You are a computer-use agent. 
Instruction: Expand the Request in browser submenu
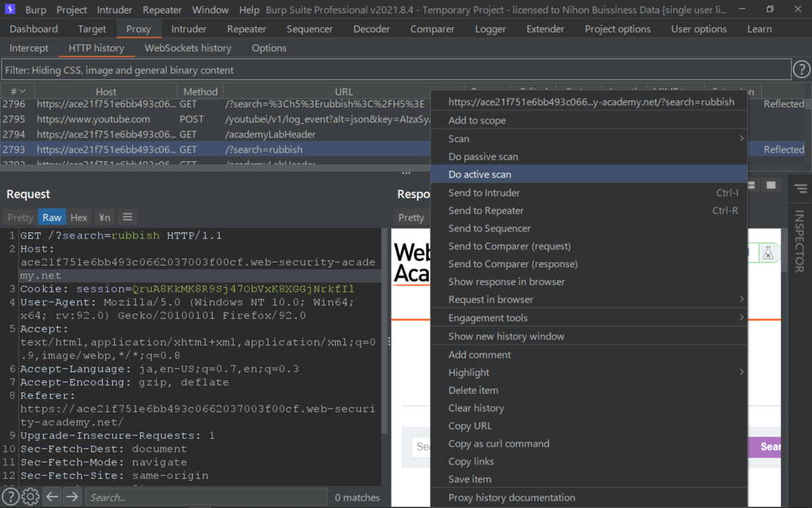coord(741,299)
